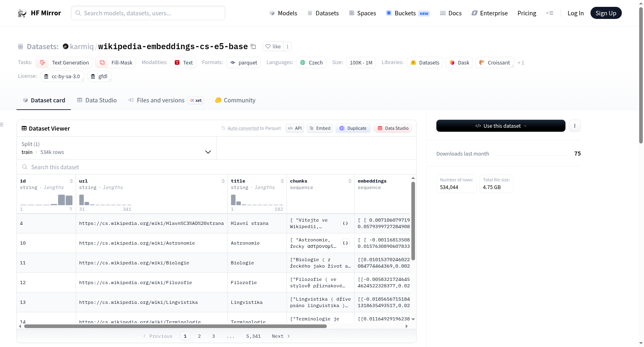Open Data Studio from the viewer header

coord(393,128)
